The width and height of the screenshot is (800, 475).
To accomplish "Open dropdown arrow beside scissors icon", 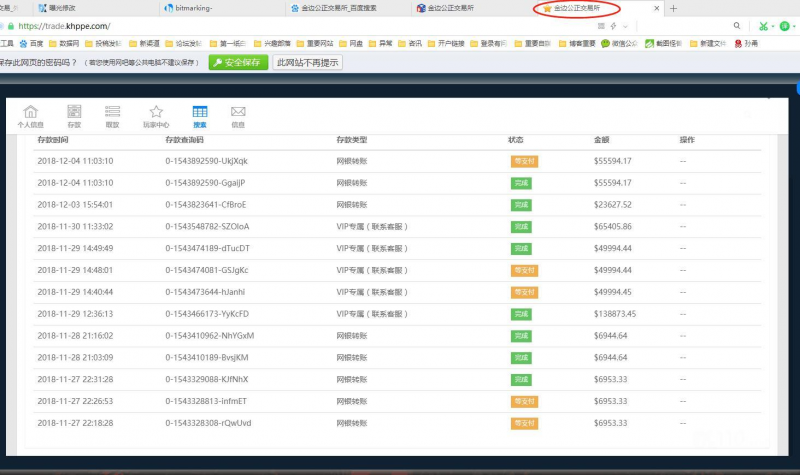I will (x=773, y=26).
